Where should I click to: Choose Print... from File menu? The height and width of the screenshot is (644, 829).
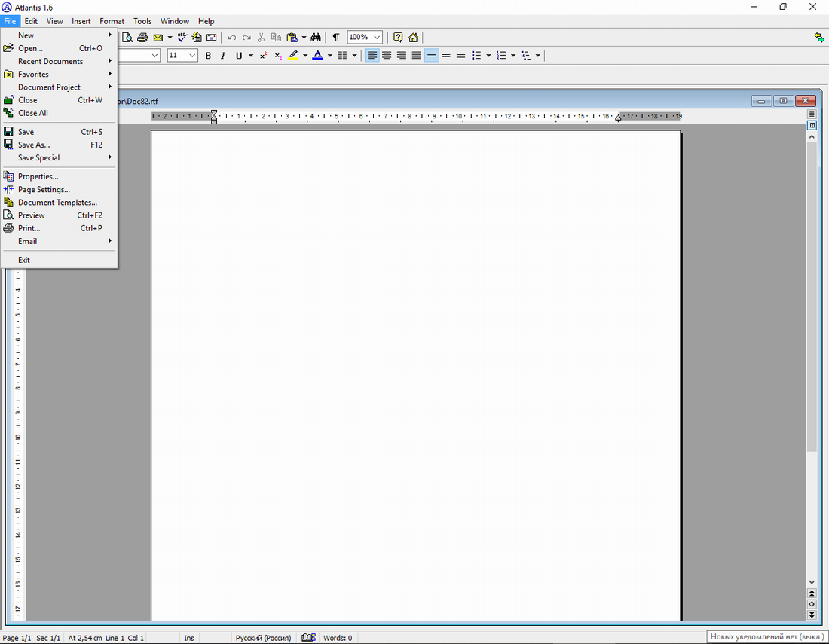[x=60, y=228]
